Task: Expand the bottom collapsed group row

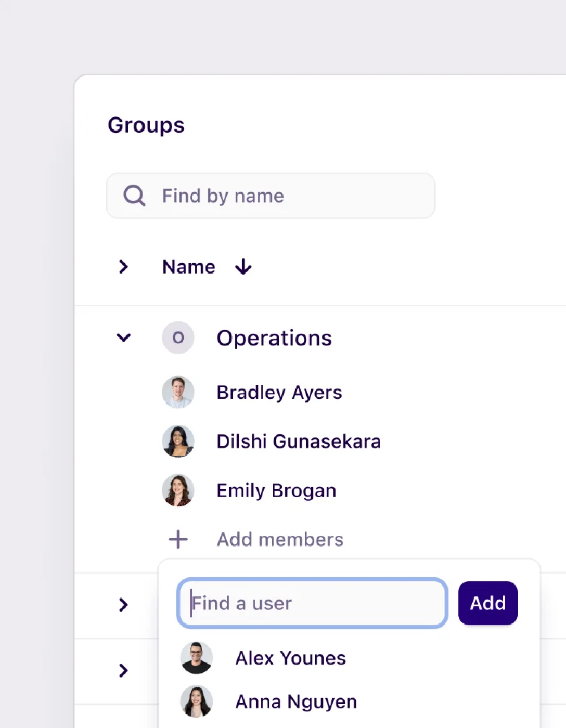Action: click(x=123, y=671)
